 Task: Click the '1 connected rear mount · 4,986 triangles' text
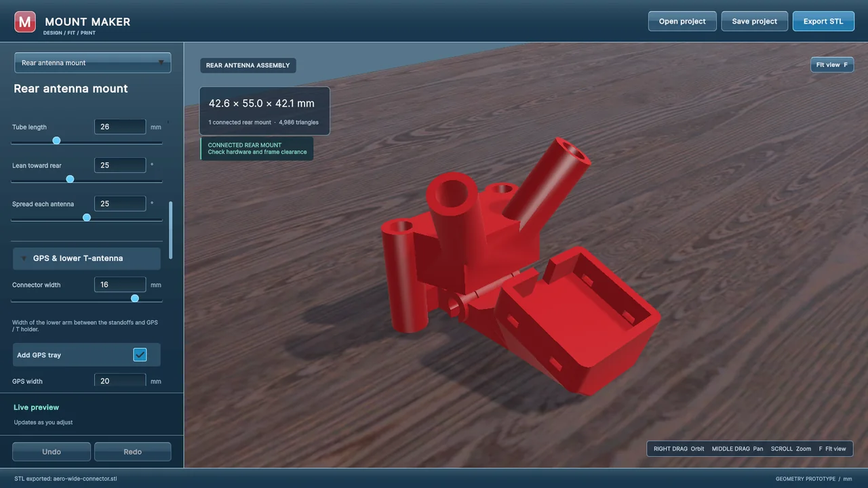263,123
